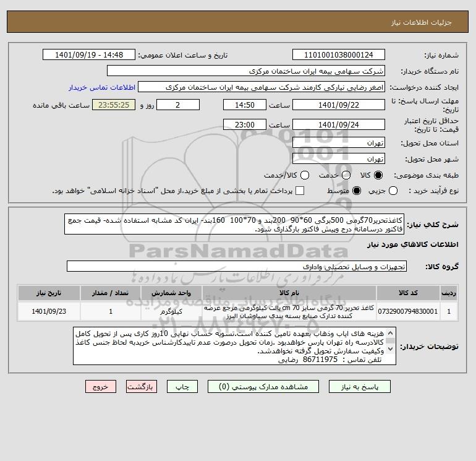Click the response deadline date 1401/09/22
This screenshot has height=461, width=476.
[x=339, y=105]
